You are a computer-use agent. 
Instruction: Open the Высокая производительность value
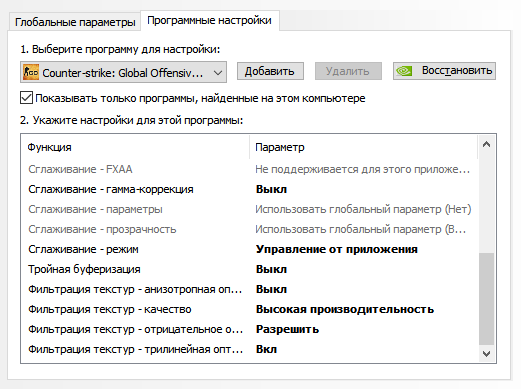pyautogui.click(x=345, y=309)
